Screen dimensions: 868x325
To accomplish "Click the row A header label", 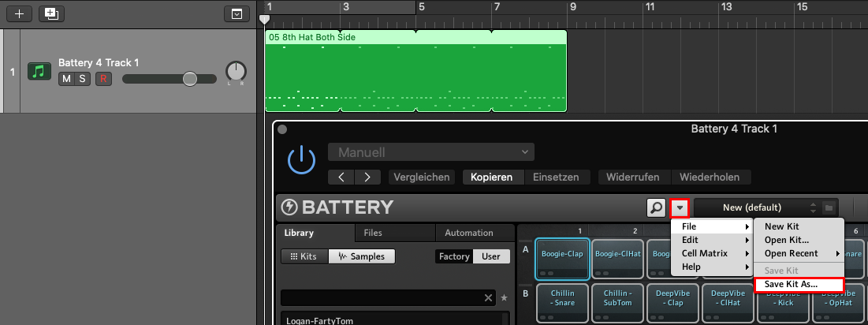I will [x=525, y=249].
